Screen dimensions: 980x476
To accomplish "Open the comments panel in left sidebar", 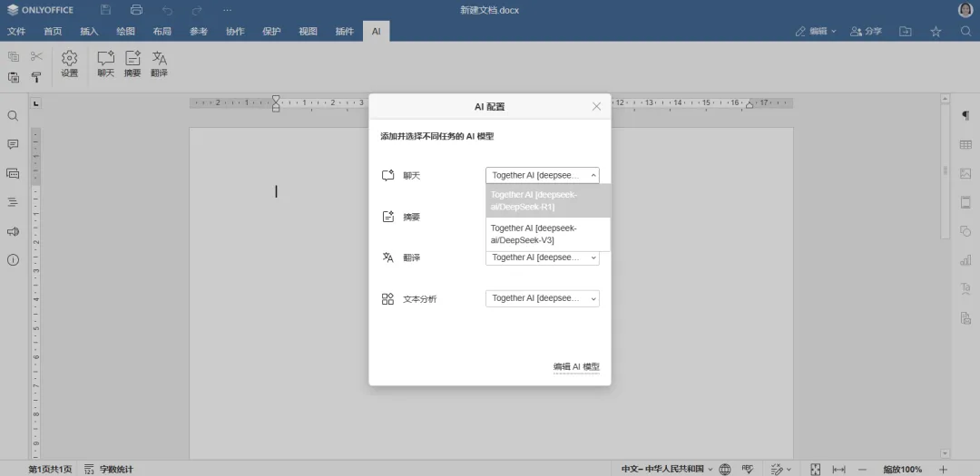I will [x=13, y=144].
